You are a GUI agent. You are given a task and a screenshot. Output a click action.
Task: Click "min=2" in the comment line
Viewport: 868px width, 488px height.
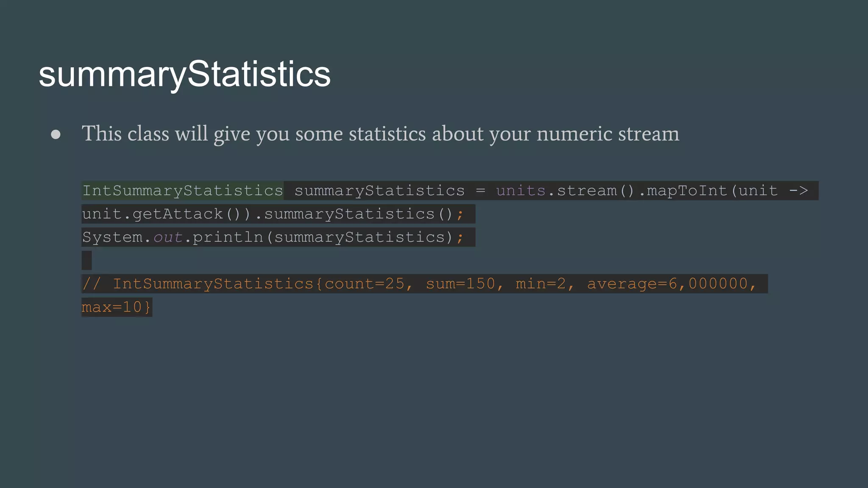click(x=540, y=284)
